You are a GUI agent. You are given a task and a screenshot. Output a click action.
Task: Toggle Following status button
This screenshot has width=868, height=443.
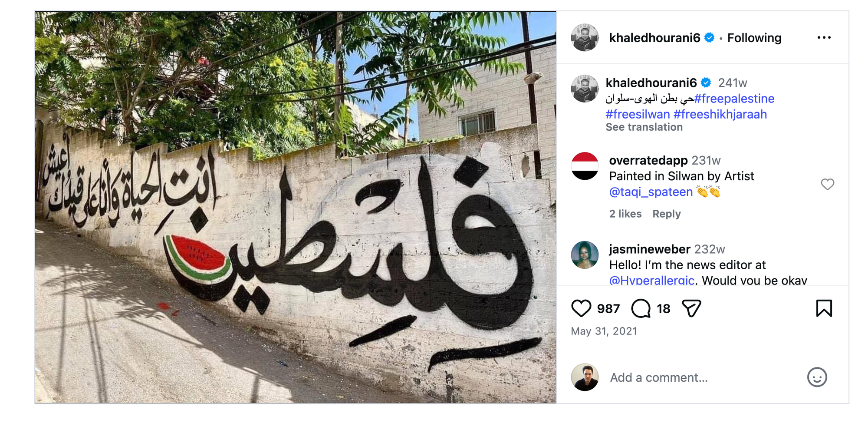(754, 38)
